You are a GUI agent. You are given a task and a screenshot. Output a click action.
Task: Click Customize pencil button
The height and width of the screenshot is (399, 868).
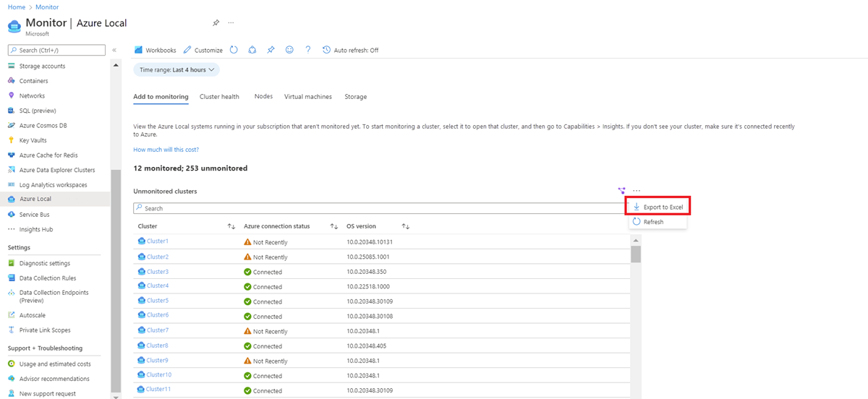(203, 50)
